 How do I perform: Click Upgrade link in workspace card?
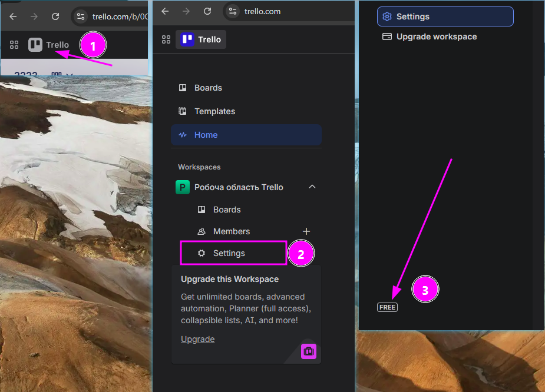197,339
